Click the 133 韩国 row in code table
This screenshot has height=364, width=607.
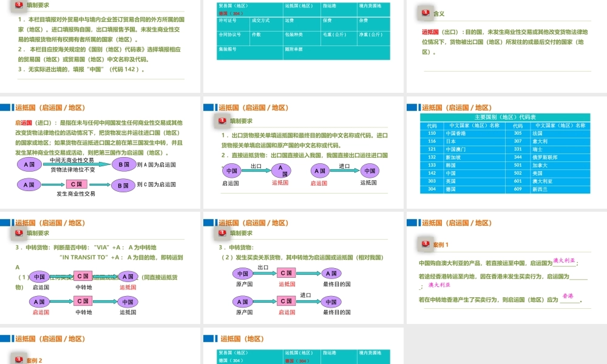pos(463,165)
